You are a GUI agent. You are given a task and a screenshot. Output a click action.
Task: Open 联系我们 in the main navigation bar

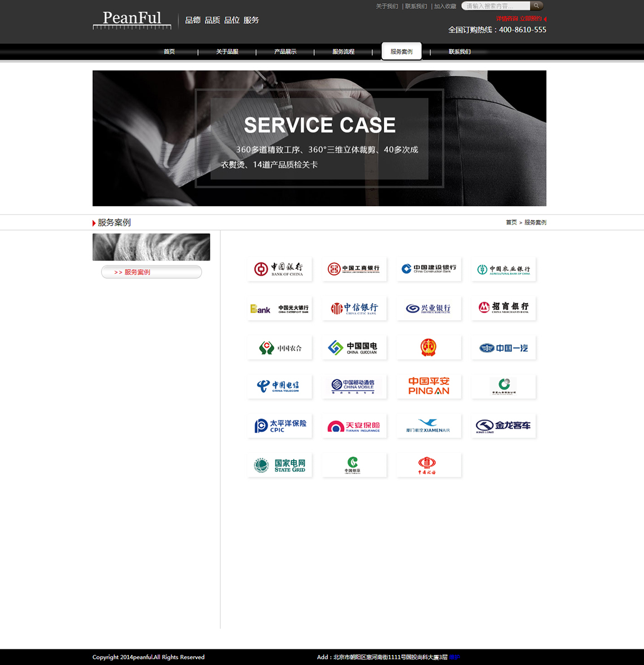(460, 52)
